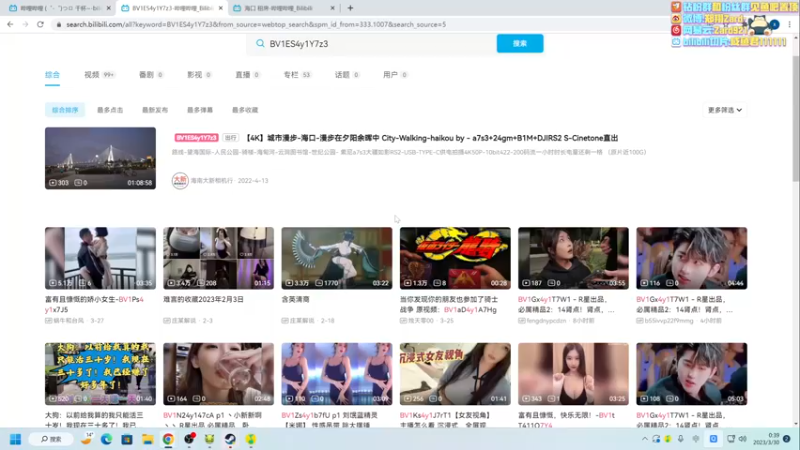Open the 含英清商 title link
The image size is (800, 450).
coord(296,299)
